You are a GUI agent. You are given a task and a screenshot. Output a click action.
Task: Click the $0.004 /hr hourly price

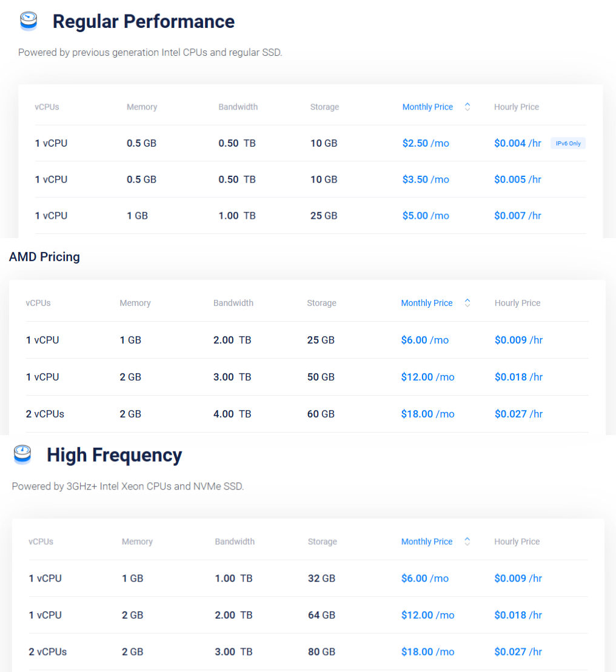coord(517,144)
